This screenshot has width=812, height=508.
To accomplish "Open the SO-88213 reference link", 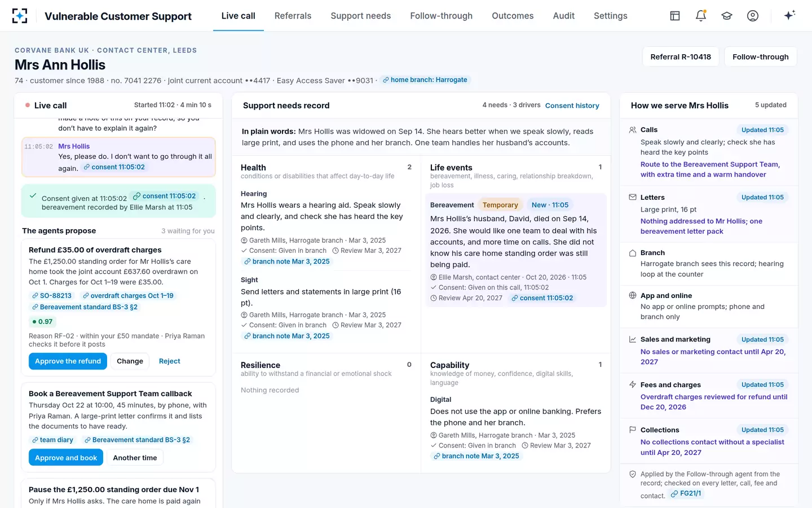I will tap(52, 296).
